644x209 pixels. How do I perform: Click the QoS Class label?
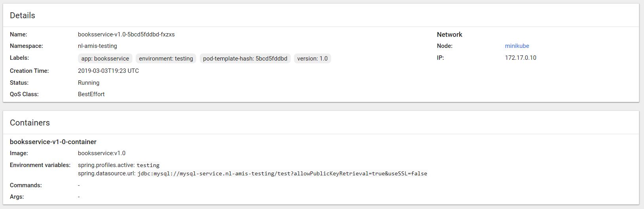pyautogui.click(x=24, y=94)
